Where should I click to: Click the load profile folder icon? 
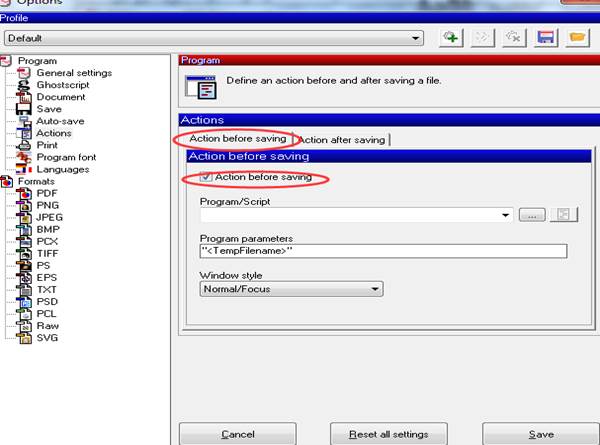[x=577, y=38]
